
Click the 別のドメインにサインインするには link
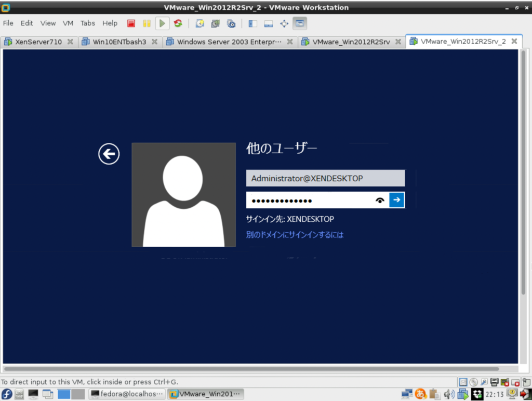295,235
